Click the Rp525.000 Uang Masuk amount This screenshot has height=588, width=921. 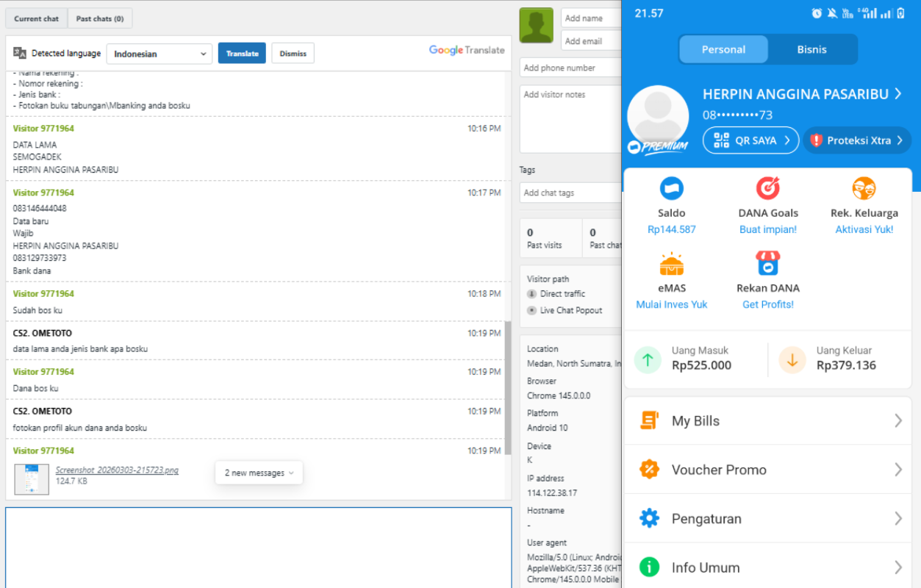[701, 365]
